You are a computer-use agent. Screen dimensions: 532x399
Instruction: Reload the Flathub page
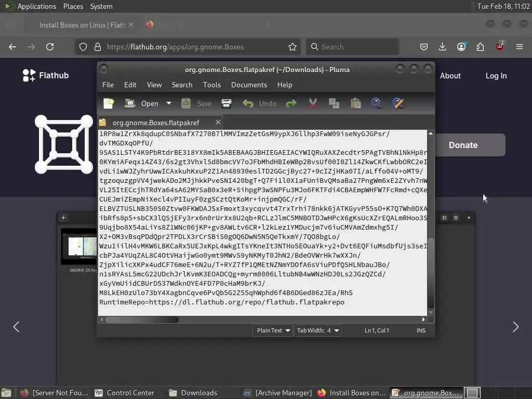[50, 47]
